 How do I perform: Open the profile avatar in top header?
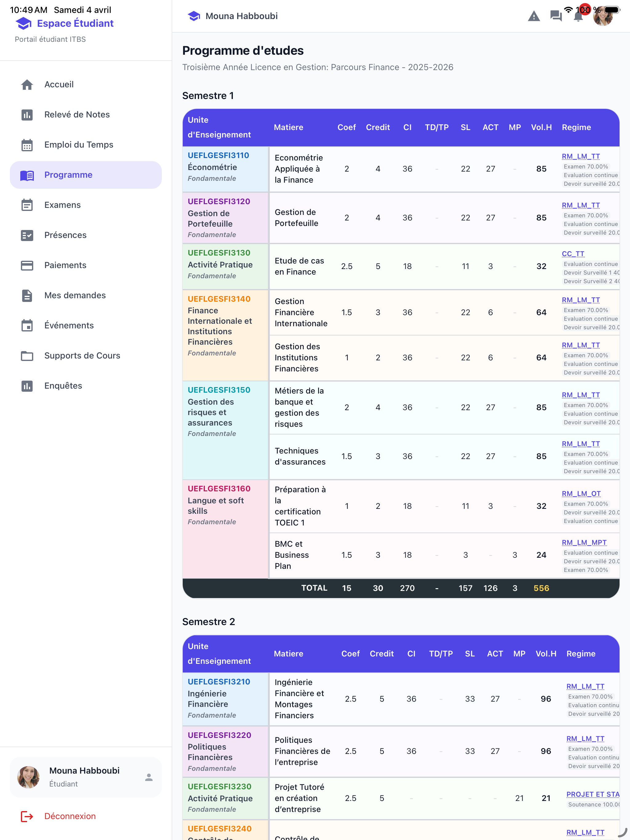[603, 16]
